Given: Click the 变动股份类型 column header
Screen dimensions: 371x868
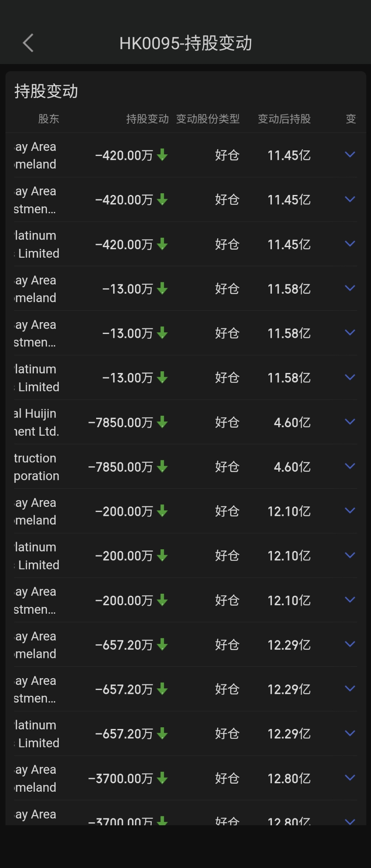Looking at the screenshot, I should [x=208, y=119].
